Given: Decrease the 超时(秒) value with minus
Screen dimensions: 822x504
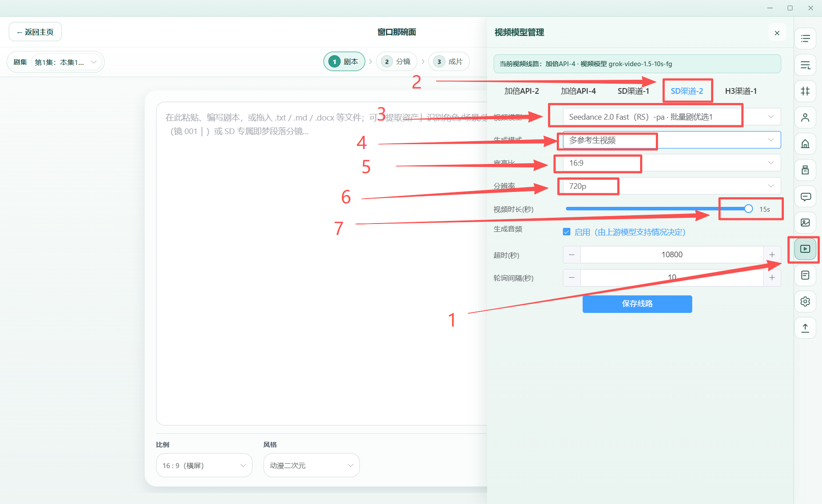Looking at the screenshot, I should [x=572, y=255].
